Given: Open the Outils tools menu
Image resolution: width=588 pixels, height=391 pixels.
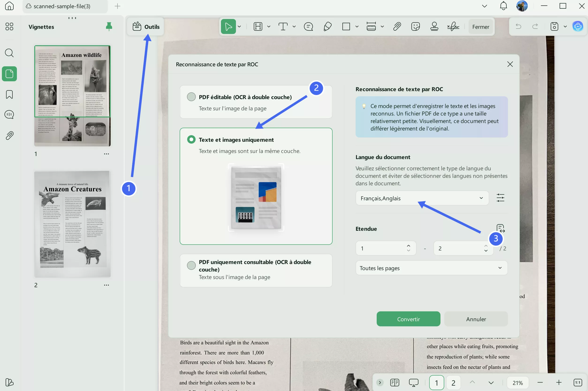Looking at the screenshot, I should click(x=146, y=27).
